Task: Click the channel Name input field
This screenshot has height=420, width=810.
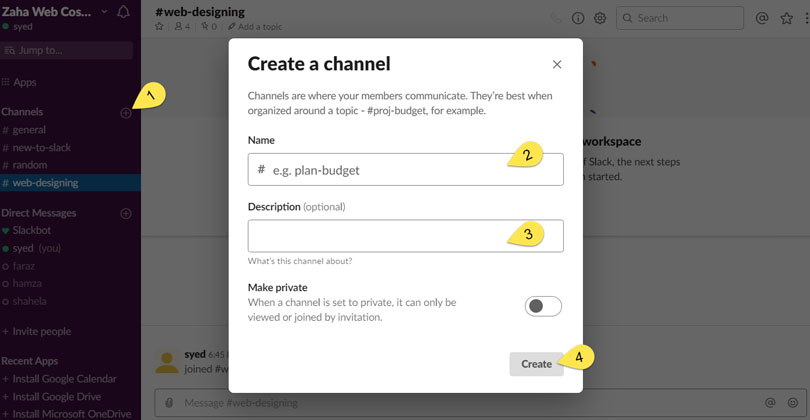Action: pyautogui.click(x=406, y=169)
